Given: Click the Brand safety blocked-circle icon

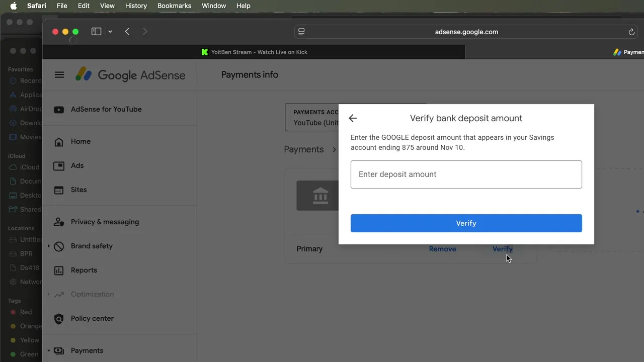Looking at the screenshot, I should [59, 246].
